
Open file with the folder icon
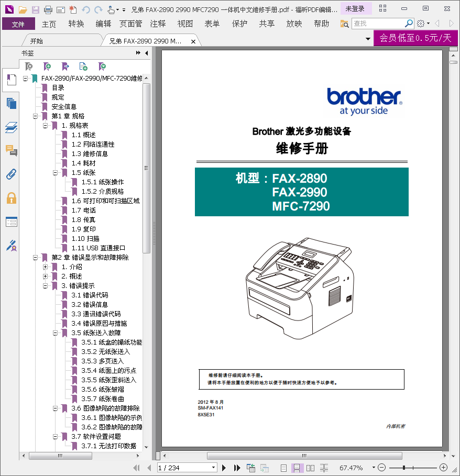click(x=23, y=10)
